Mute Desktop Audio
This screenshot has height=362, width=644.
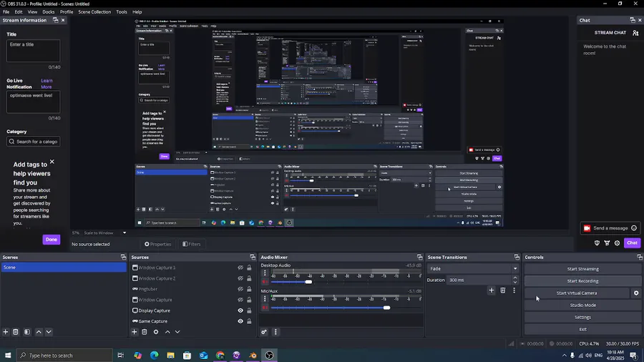(265, 282)
